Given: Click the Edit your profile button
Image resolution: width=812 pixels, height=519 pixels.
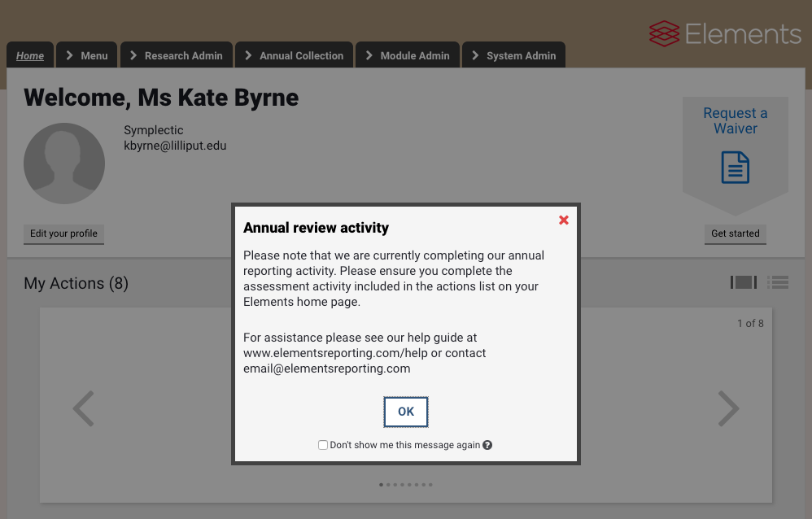Looking at the screenshot, I should pos(63,233).
